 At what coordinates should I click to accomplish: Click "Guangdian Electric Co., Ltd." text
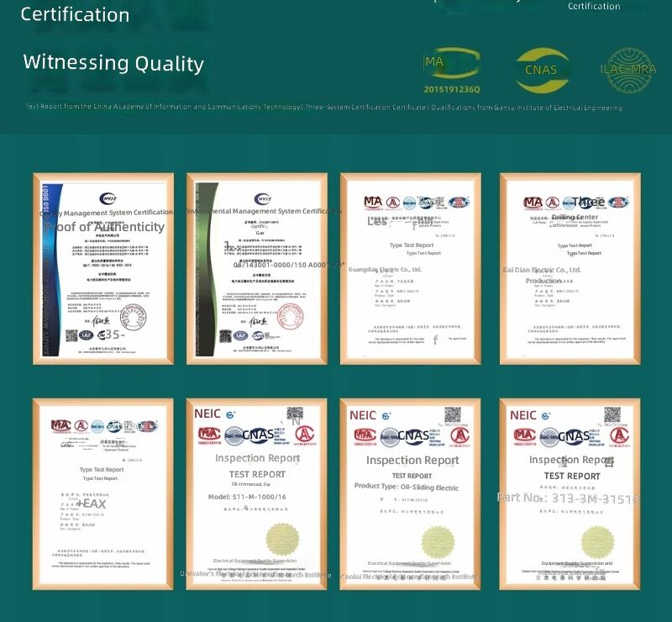coord(385,269)
